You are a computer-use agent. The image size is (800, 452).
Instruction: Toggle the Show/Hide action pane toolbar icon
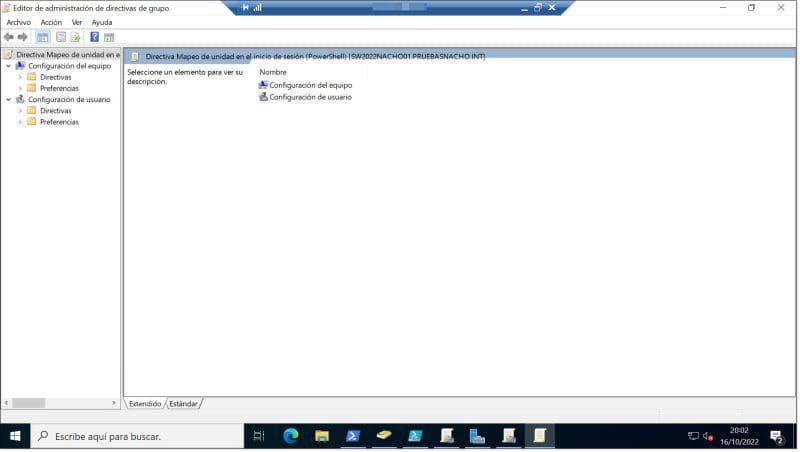click(109, 37)
